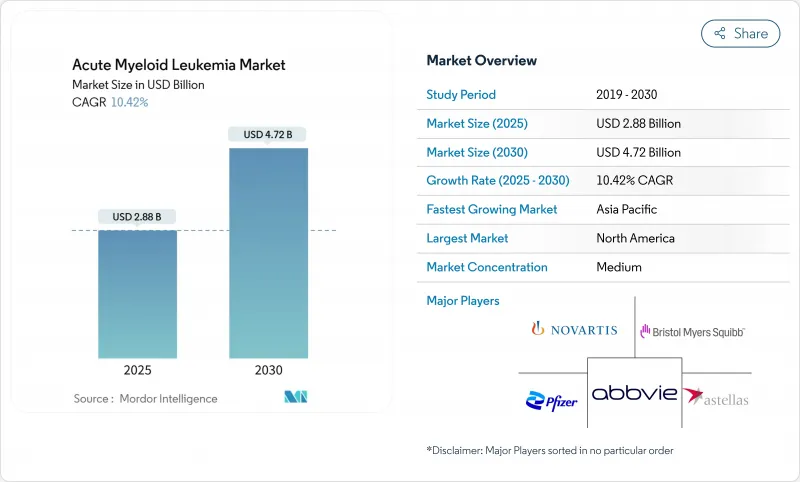Viewport: 800px width, 482px height.
Task: Click the Novartis logo
Action: click(x=574, y=329)
